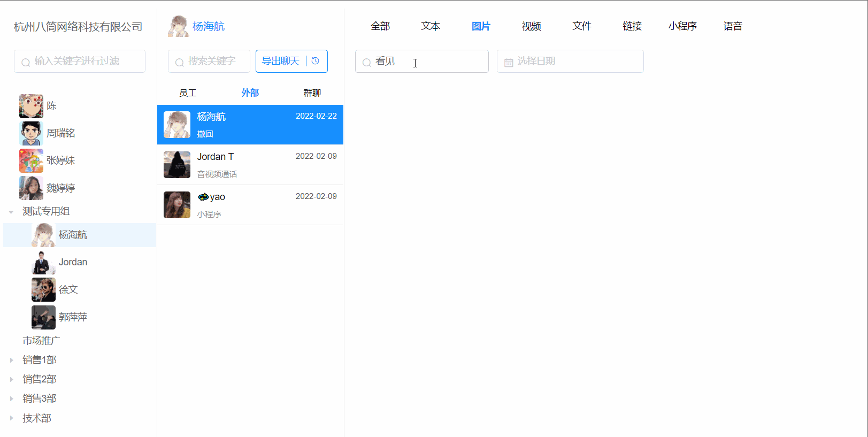868x437 pixels.
Task: Click the 音视频通话 message preview
Action: 217,174
